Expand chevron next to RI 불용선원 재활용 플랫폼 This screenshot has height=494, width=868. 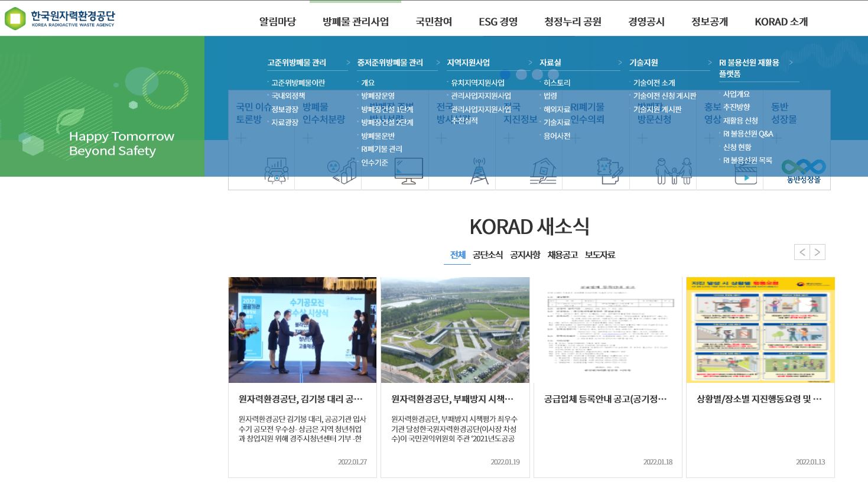pos(791,63)
